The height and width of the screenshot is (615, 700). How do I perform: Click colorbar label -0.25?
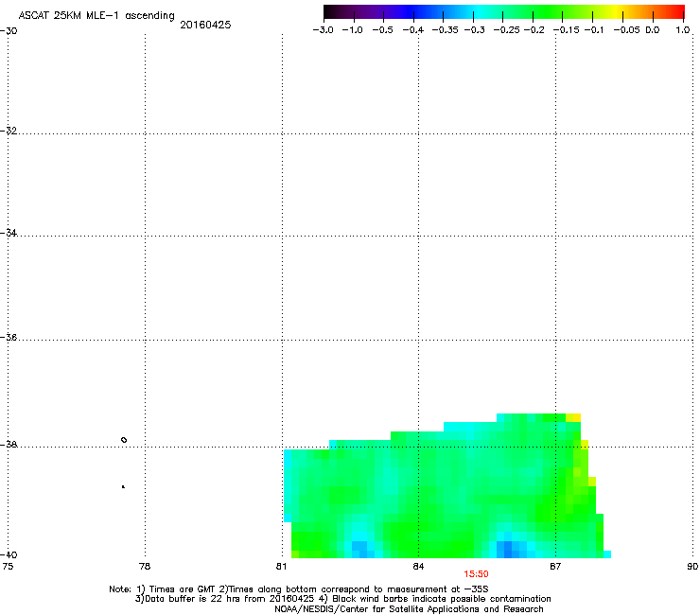(506, 30)
